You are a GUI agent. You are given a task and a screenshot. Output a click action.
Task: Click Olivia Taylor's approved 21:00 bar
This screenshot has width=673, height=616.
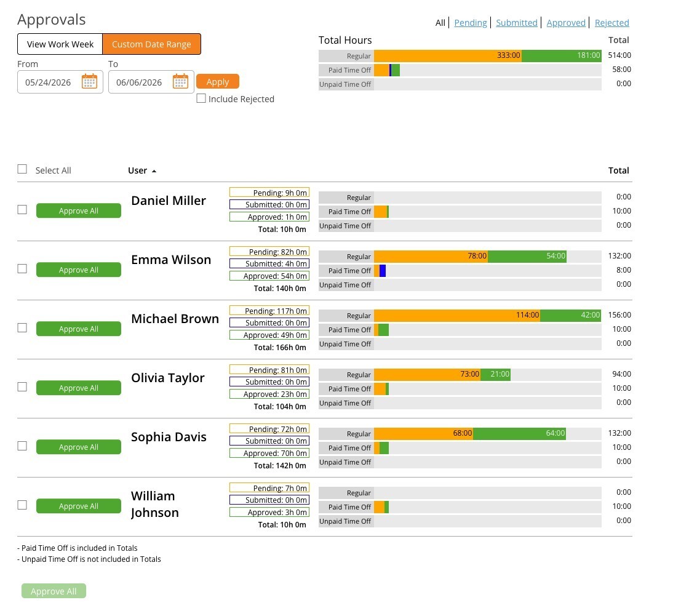pyautogui.click(x=495, y=375)
